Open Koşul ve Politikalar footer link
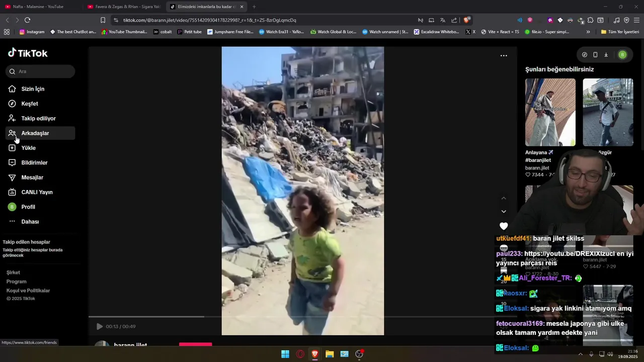The width and height of the screenshot is (644, 362). point(28,291)
